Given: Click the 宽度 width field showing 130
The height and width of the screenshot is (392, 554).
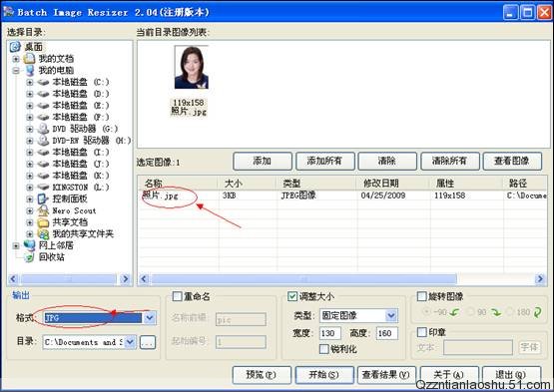Looking at the screenshot, I should (330, 333).
